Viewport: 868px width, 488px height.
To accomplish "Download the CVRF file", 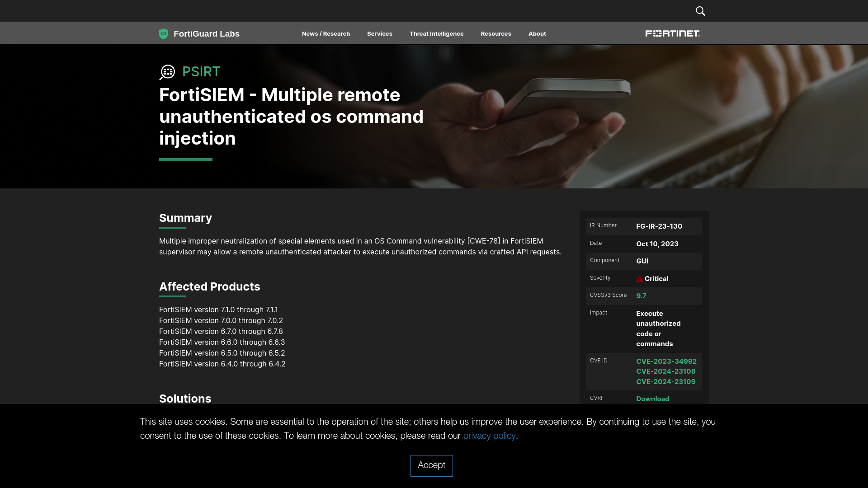I will click(x=653, y=399).
